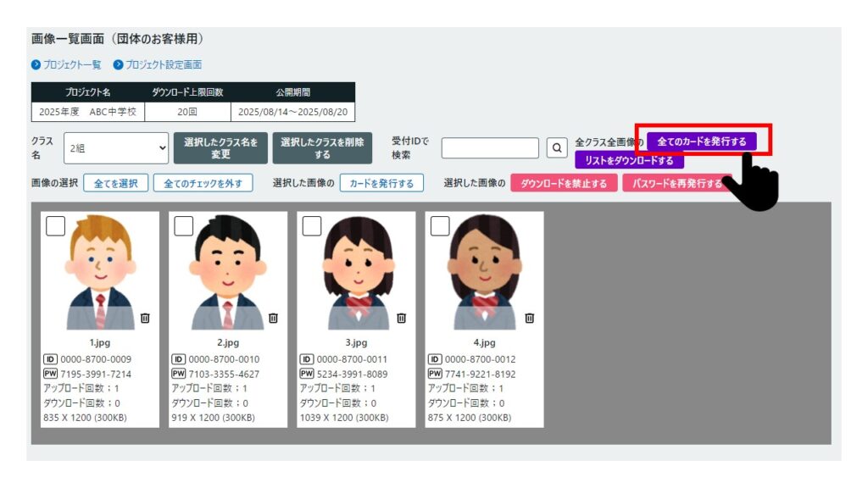
Task: Delete image 2.jpg using its trash icon
Action: tap(273, 318)
